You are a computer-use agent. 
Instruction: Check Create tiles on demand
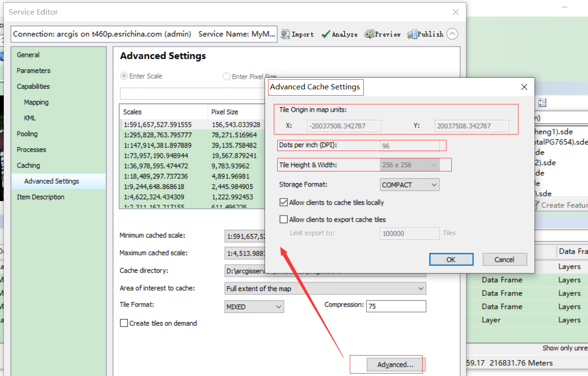(x=124, y=323)
